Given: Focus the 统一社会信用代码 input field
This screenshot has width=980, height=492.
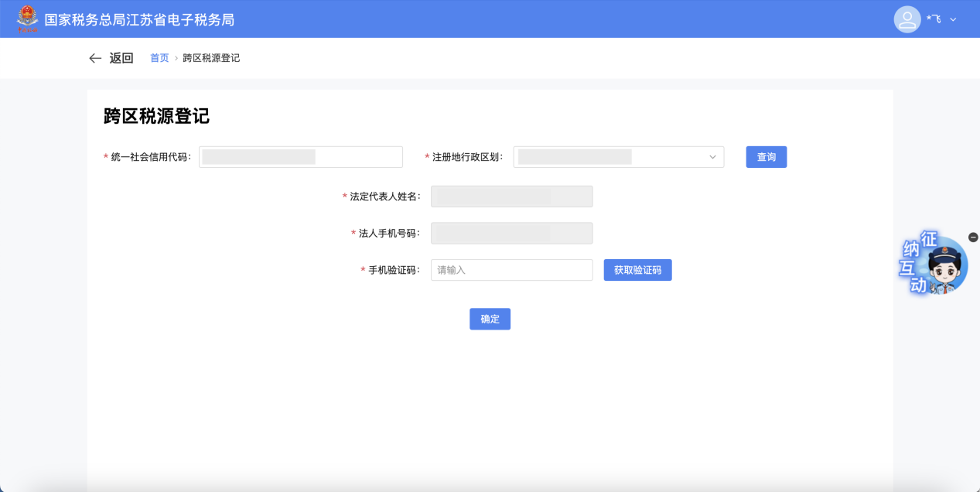Looking at the screenshot, I should point(300,157).
